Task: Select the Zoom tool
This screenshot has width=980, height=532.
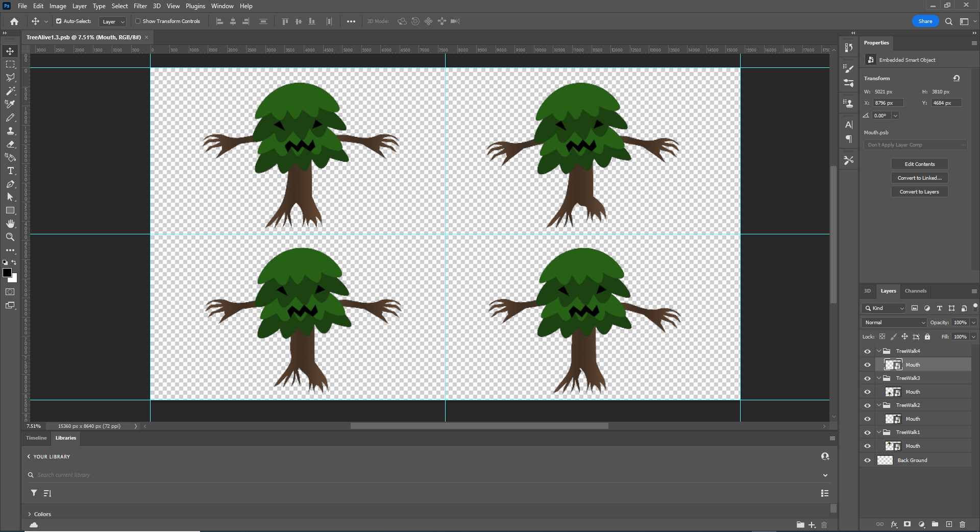Action: 10,237
